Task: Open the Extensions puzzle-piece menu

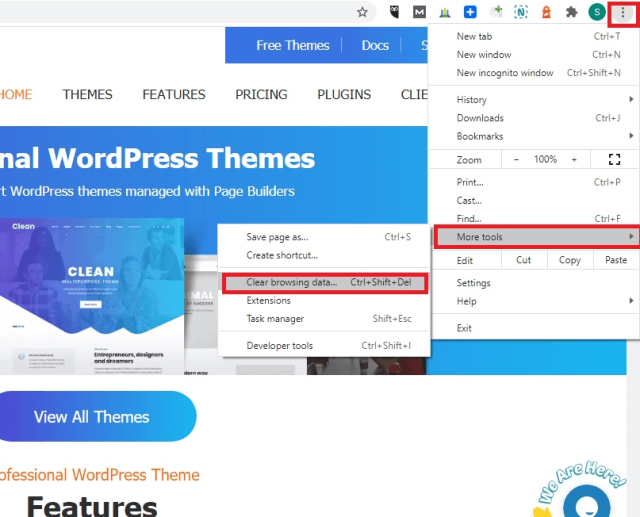Action: [x=571, y=12]
